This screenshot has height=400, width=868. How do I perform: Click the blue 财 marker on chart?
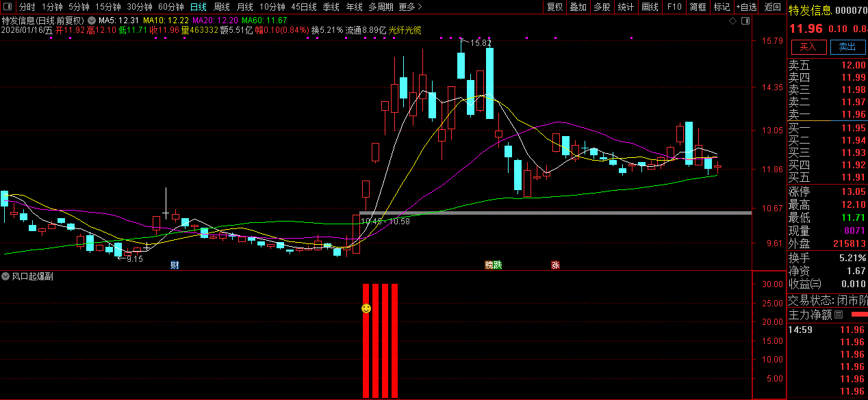tap(175, 265)
